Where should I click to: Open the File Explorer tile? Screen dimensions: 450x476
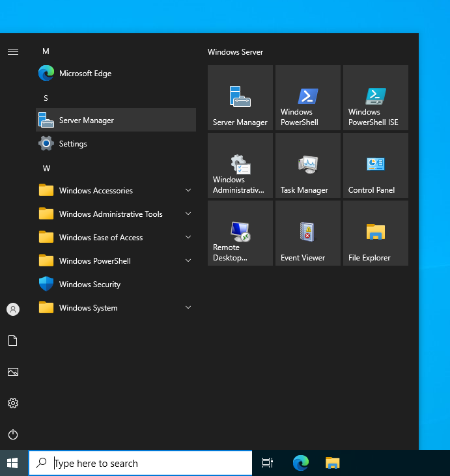click(375, 233)
